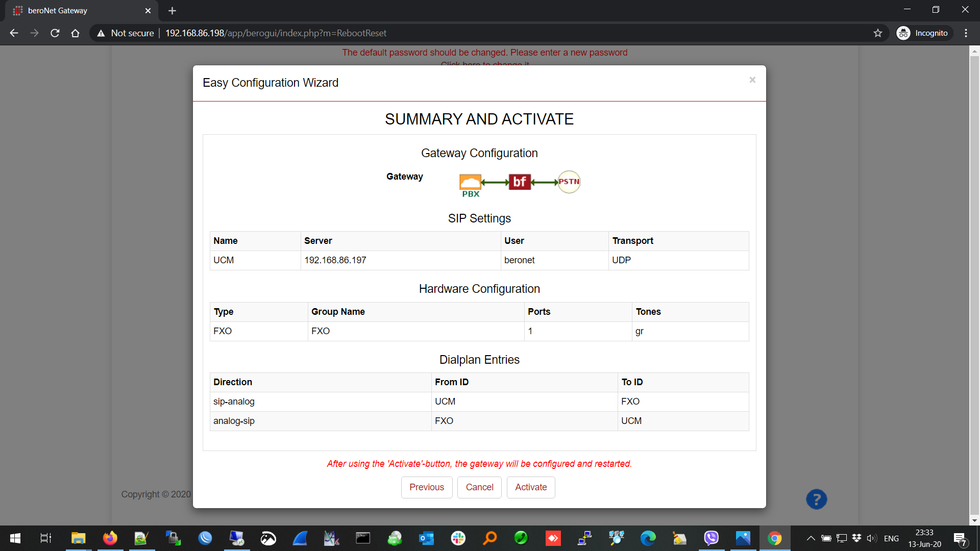Click the PBX cloud icon
Viewport: 980px width, 551px height.
coord(470,183)
